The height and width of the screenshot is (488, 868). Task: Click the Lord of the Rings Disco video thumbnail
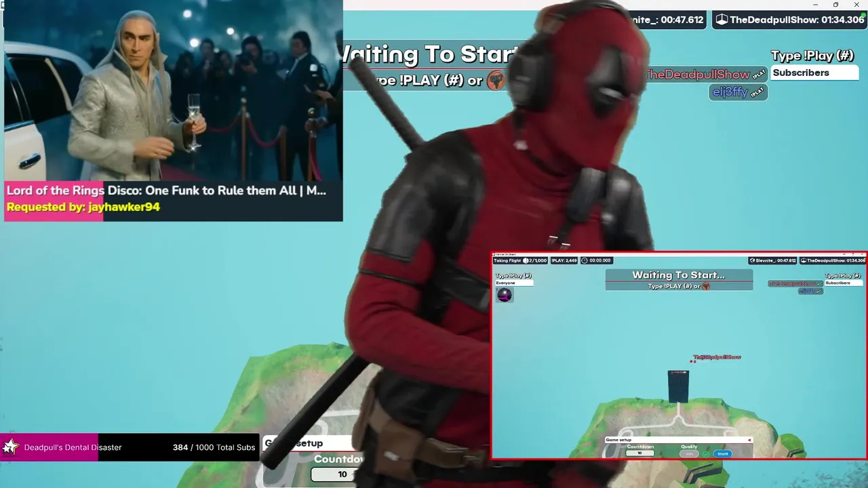(x=174, y=90)
